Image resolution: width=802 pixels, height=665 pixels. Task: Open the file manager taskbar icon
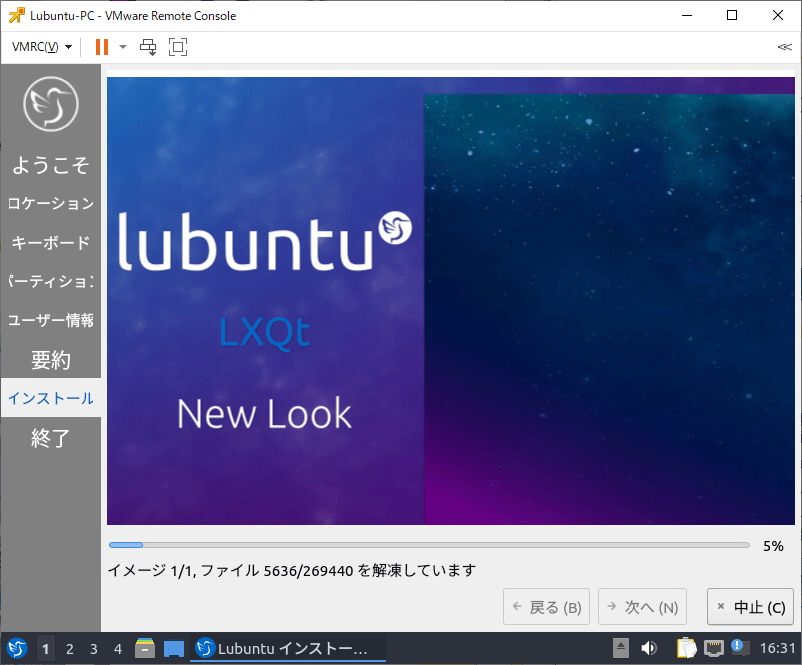pos(145,648)
